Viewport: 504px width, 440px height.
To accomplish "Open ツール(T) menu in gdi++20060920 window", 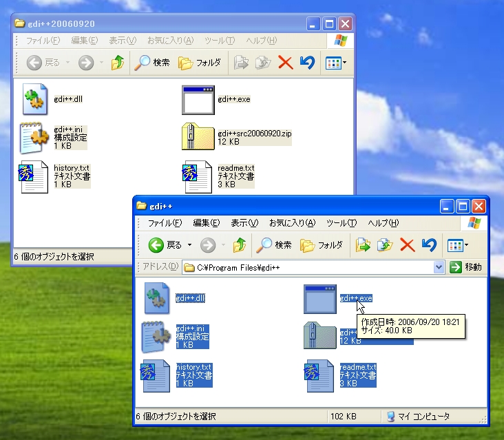I will pos(220,41).
